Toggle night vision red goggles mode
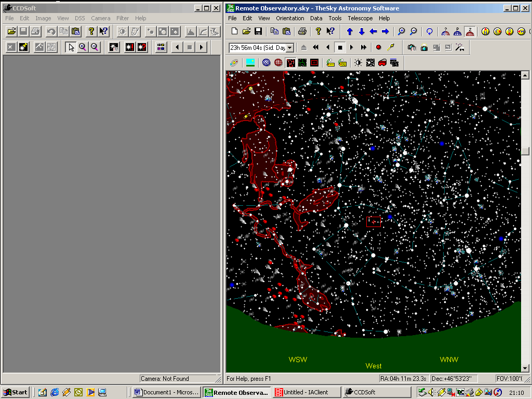532x399 pixels. [382, 63]
